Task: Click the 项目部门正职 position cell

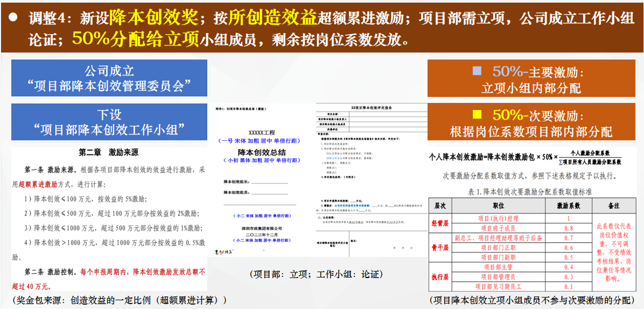Action: point(498,248)
